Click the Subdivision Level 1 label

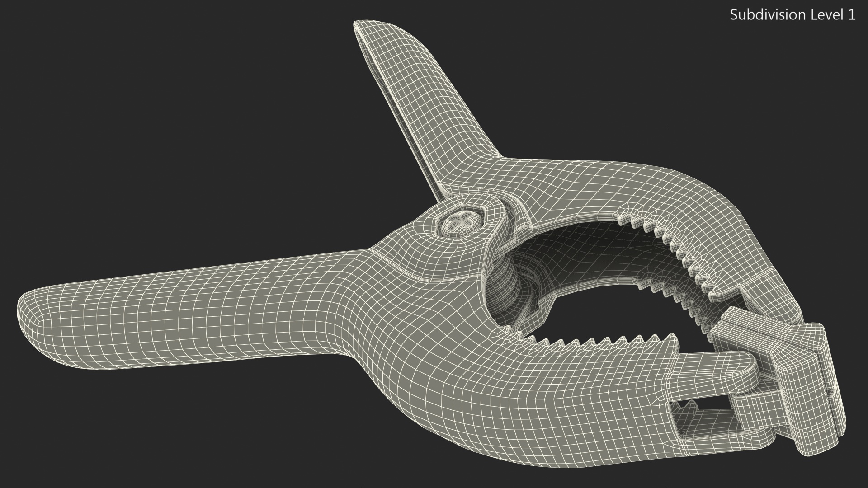pos(793,15)
